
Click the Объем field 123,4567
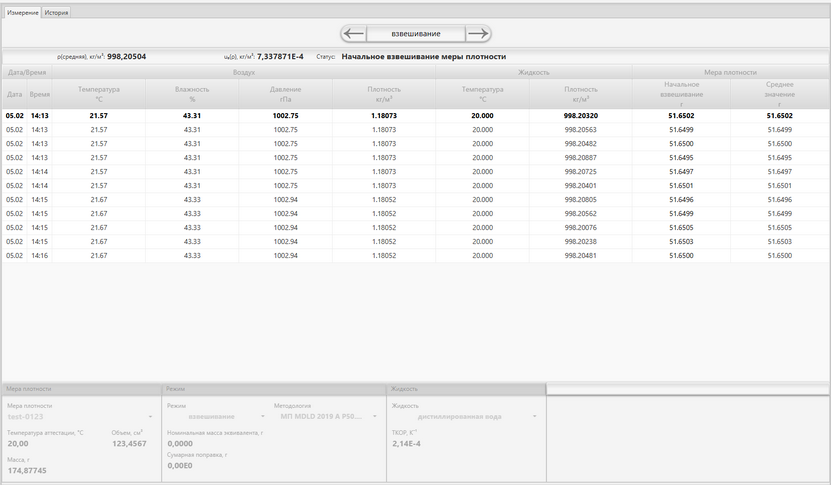click(129, 444)
